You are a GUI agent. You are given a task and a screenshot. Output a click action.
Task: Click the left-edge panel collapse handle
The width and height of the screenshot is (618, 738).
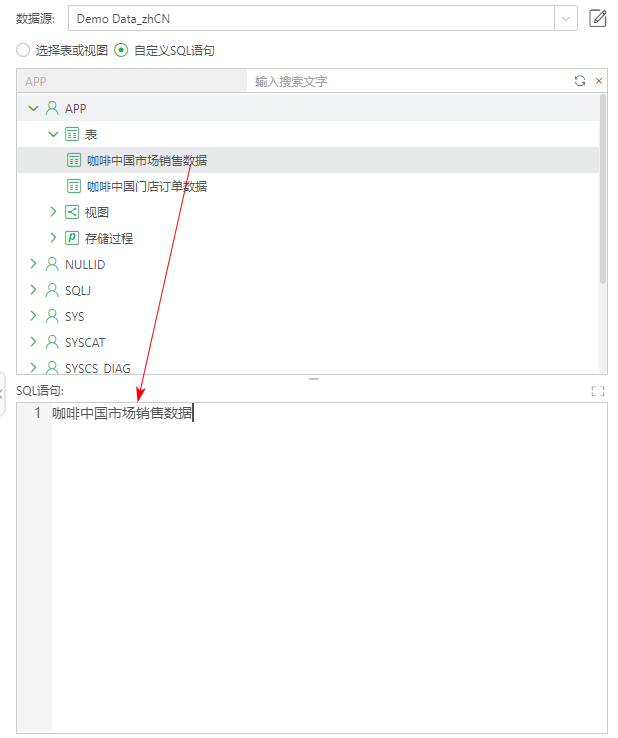point(2,393)
